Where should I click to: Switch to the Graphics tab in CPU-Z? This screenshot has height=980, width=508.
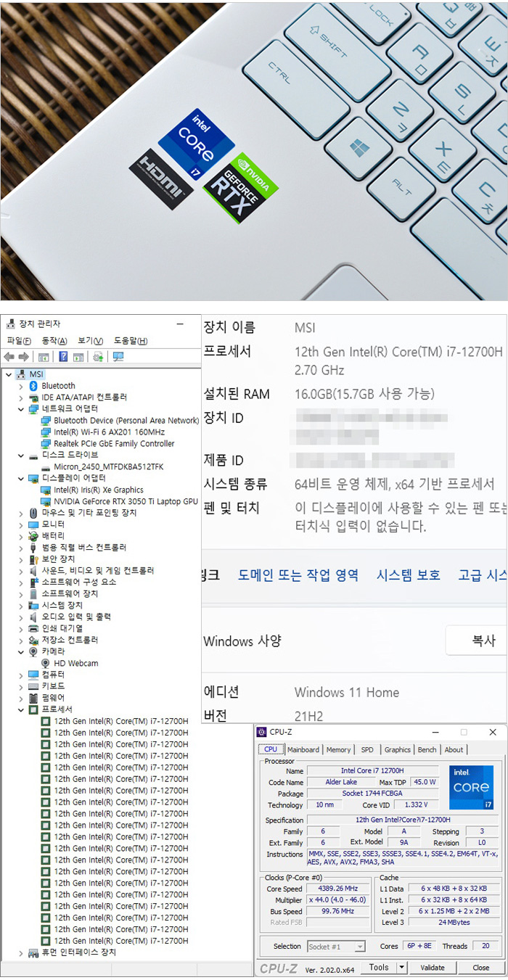(397, 750)
